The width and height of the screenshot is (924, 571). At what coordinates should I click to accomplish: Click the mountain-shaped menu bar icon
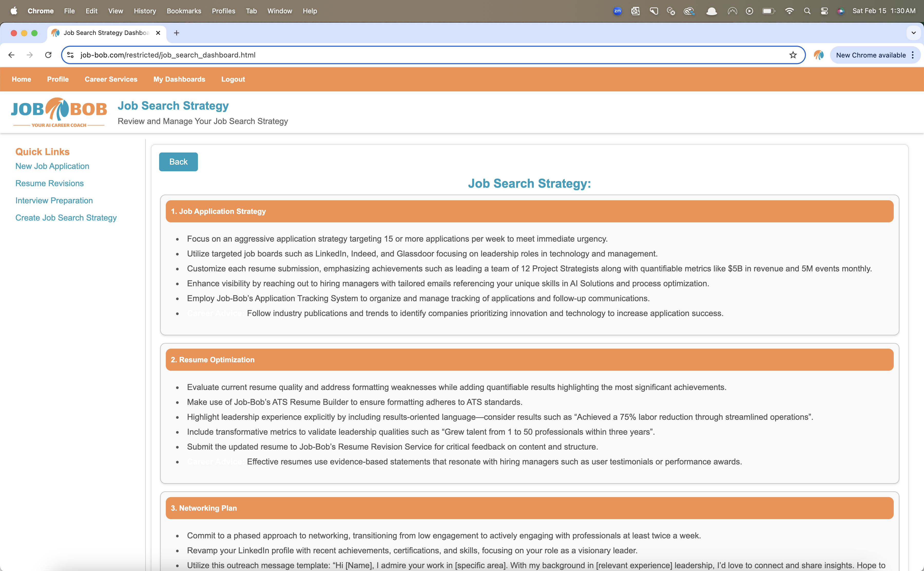pyautogui.click(x=732, y=11)
